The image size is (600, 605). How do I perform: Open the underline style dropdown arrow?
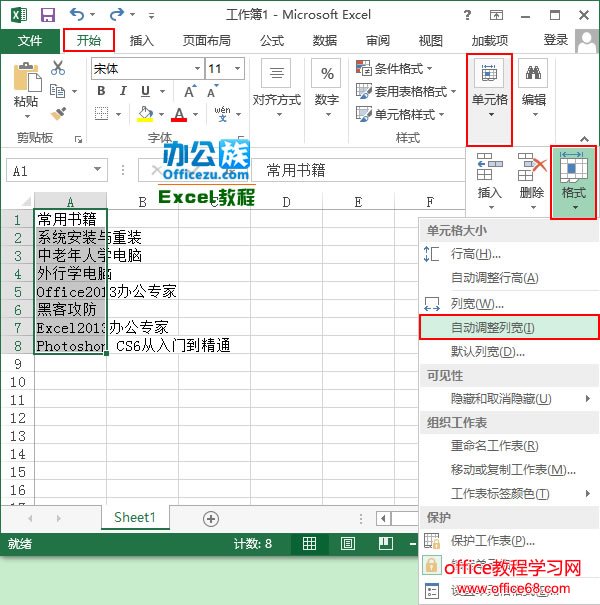[x=162, y=91]
